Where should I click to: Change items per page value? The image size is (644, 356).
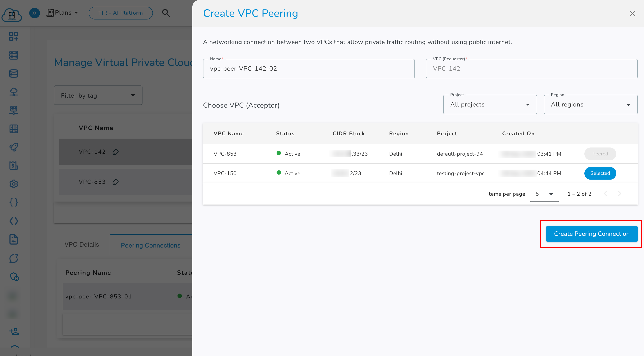(544, 194)
